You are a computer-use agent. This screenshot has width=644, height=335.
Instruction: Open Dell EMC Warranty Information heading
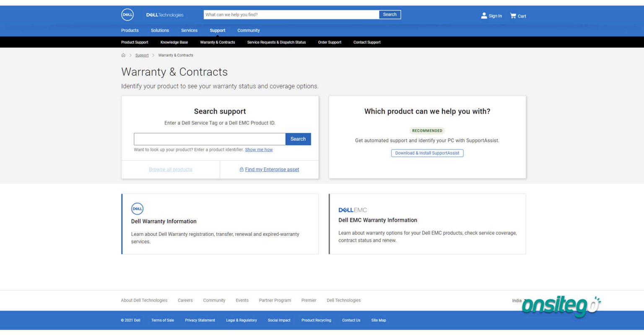point(378,220)
